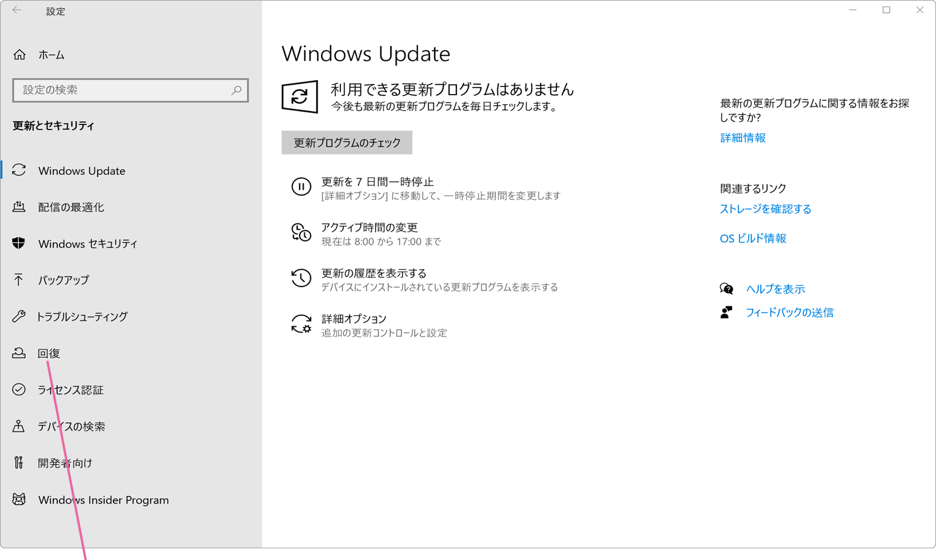
Task: Click the 開発者向け tools icon
Action: click(19, 462)
